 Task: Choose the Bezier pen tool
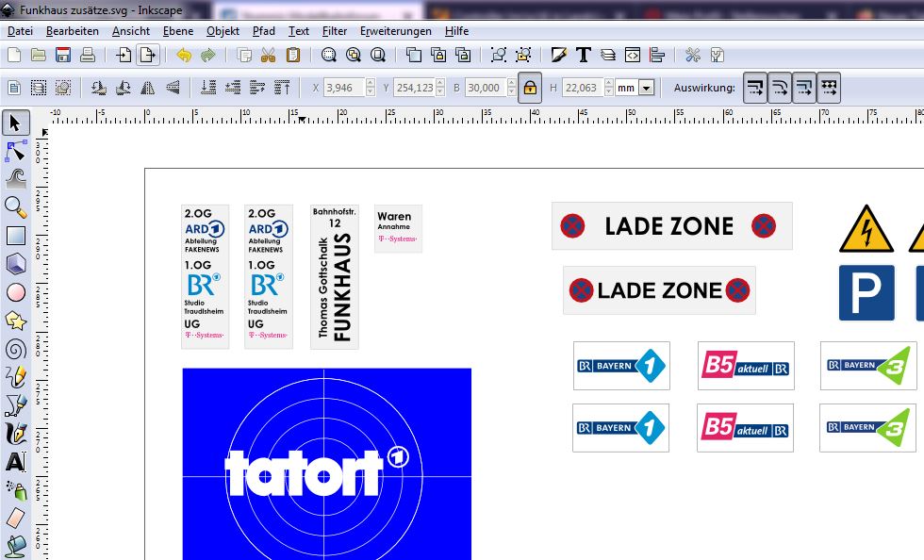15,405
